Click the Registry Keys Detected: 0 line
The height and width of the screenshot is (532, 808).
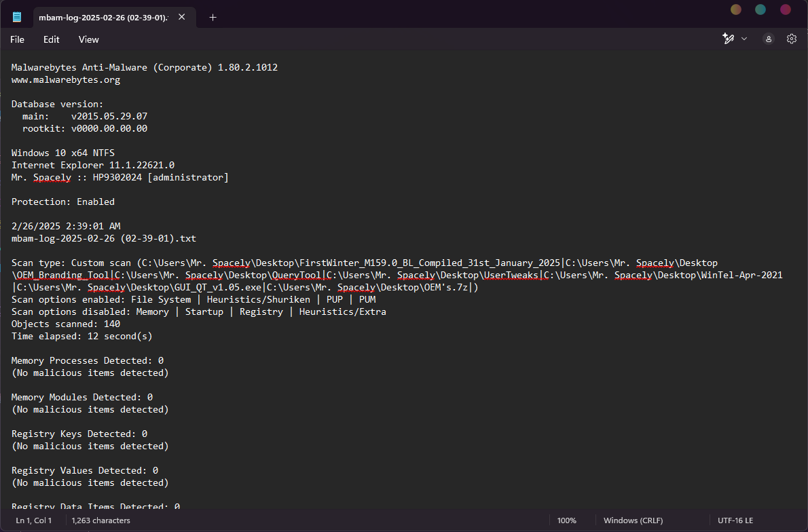tap(79, 434)
